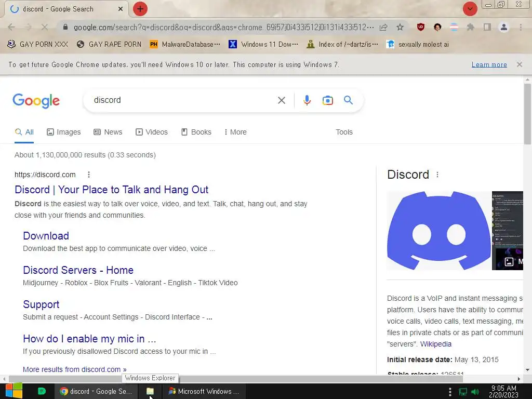532x399 pixels.
Task: Open a new tab with the red plus button
Action: [140, 9]
